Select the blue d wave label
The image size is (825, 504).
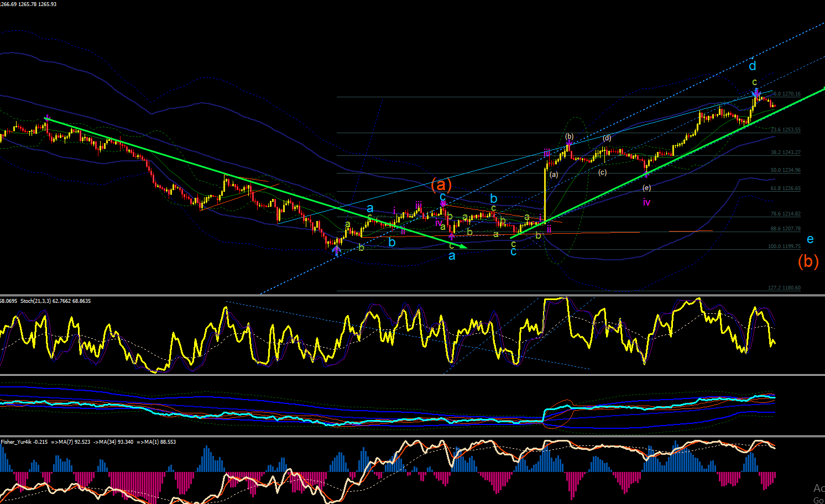pyautogui.click(x=753, y=66)
